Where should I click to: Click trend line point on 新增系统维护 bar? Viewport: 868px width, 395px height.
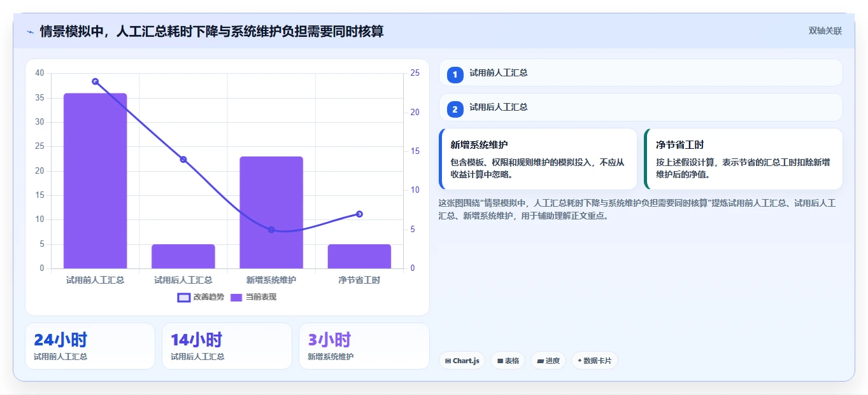pos(271,230)
